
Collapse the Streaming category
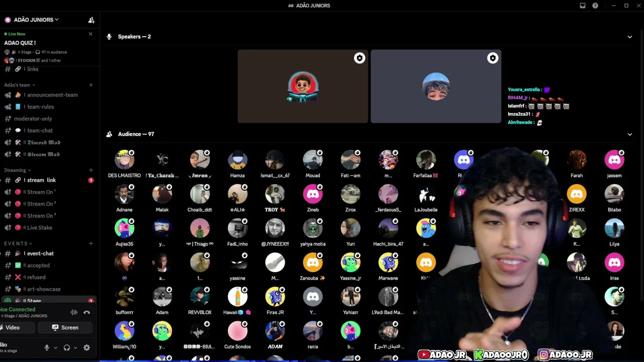17,170
